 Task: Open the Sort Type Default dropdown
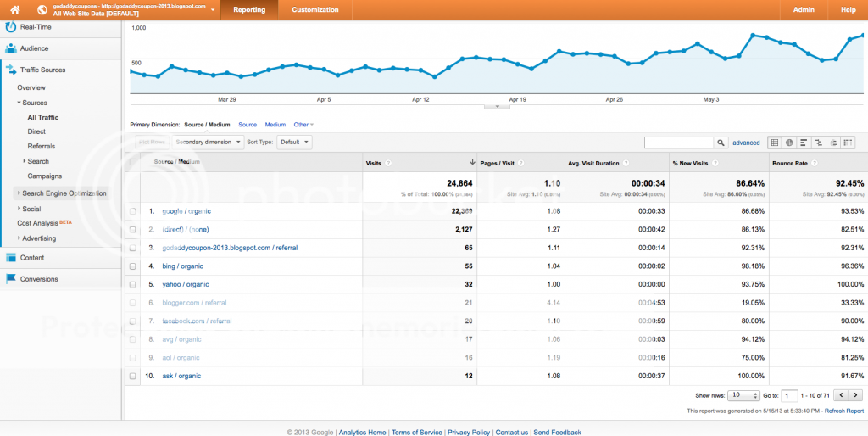point(295,143)
